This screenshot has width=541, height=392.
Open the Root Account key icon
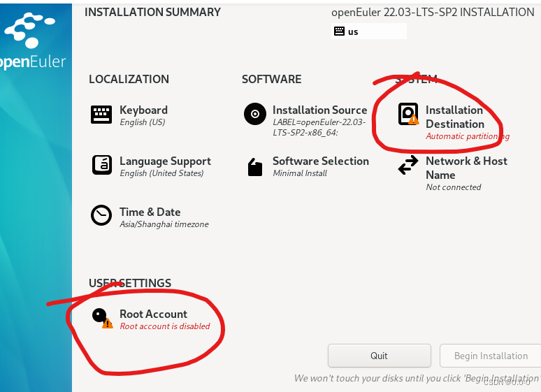tap(103, 318)
